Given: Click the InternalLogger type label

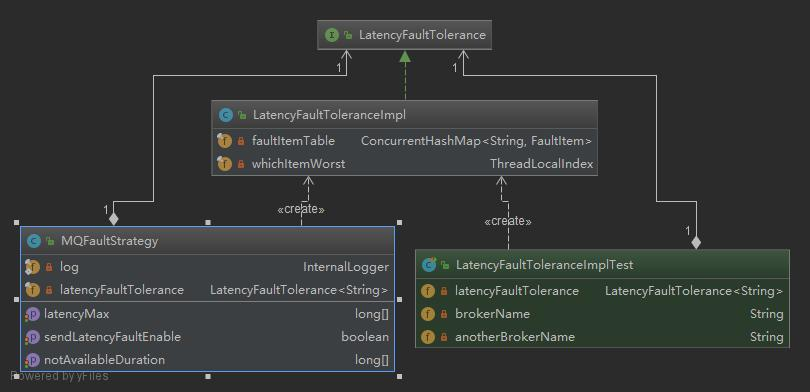Looking at the screenshot, I should 346,267.
